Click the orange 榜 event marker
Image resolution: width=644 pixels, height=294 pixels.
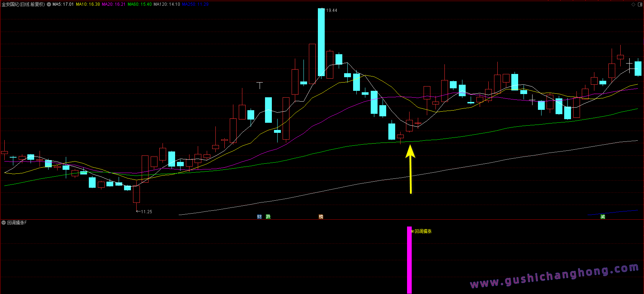(x=321, y=216)
